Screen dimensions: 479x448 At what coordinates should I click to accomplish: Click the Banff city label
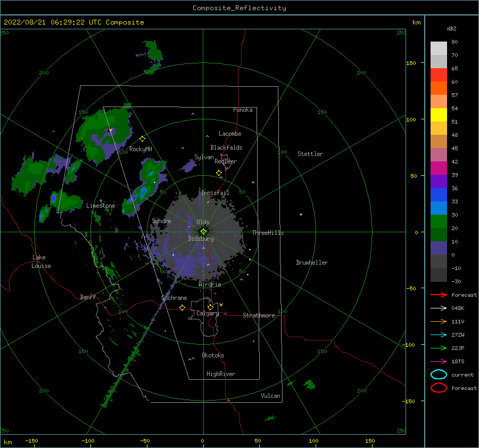coord(88,297)
